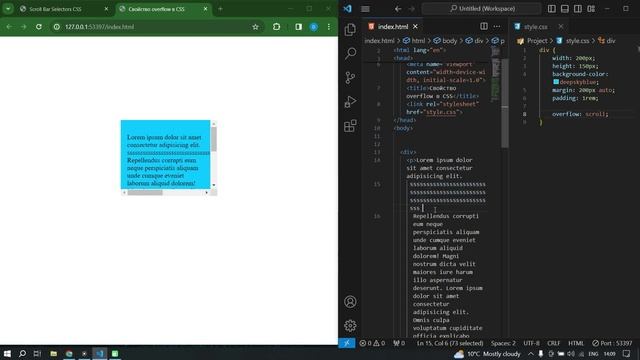The image size is (640, 360).
Task: Go back in the Chrome browser
Action: pos(9,27)
